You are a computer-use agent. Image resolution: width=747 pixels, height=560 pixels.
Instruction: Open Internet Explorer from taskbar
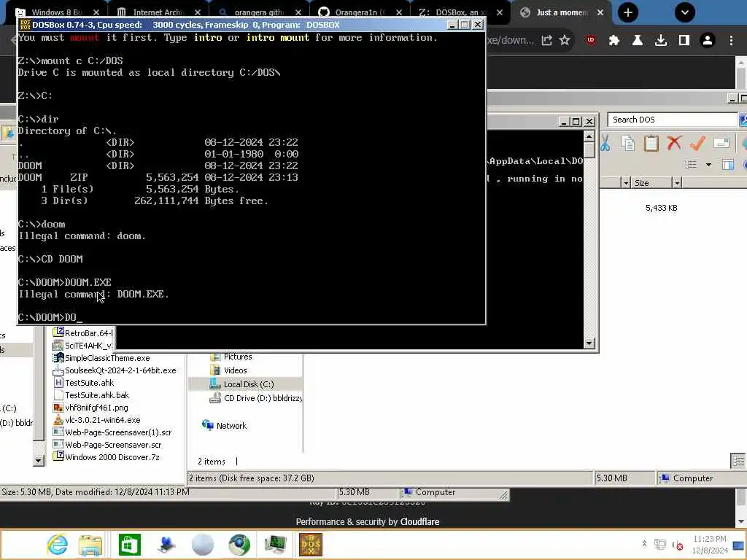pos(57,544)
